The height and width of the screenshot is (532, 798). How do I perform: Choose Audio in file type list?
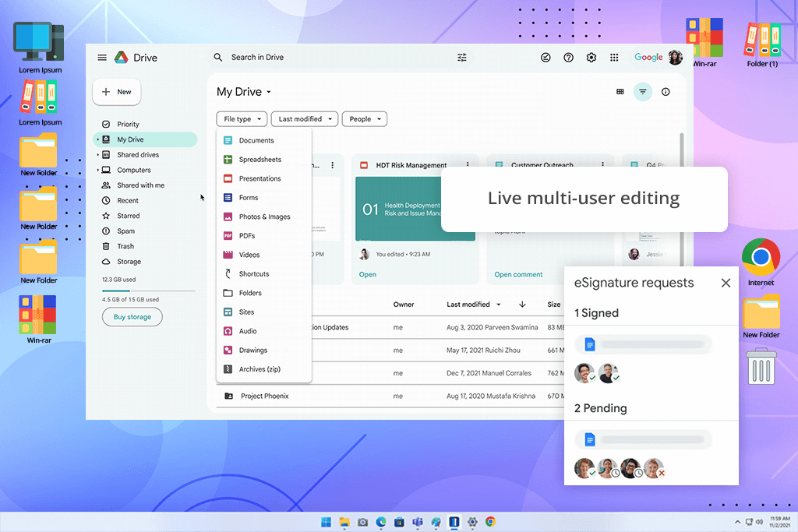point(263,331)
